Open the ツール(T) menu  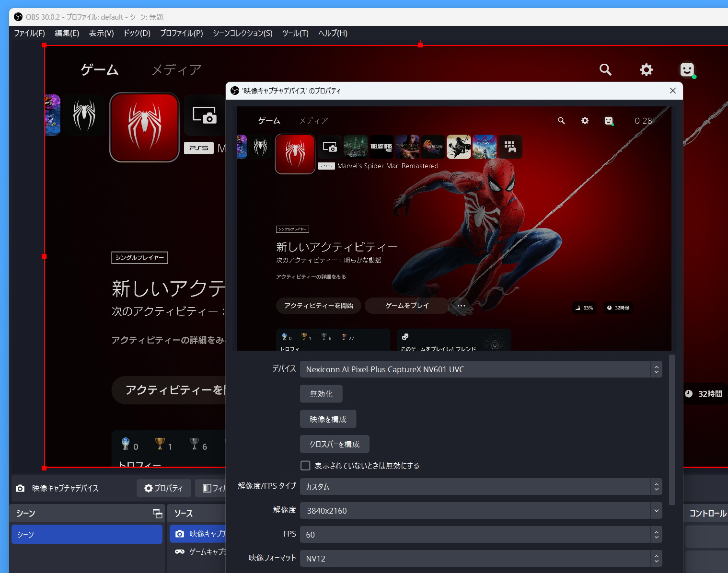295,33
